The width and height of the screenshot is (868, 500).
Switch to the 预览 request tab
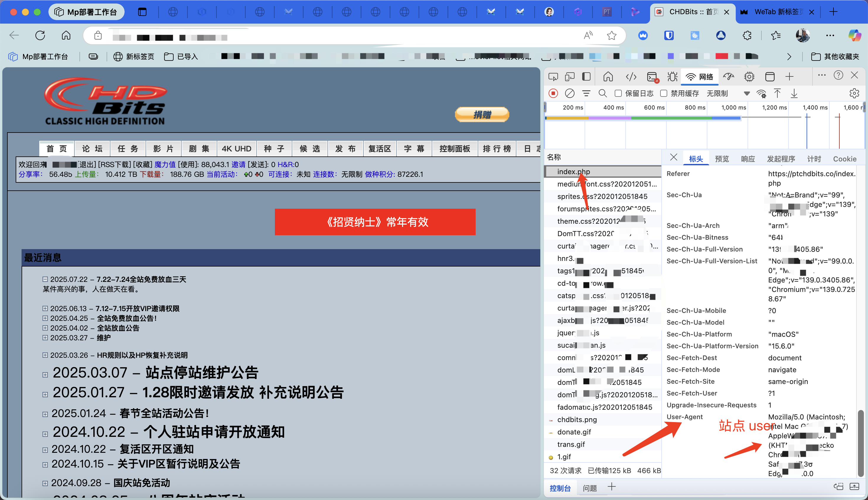pyautogui.click(x=722, y=159)
